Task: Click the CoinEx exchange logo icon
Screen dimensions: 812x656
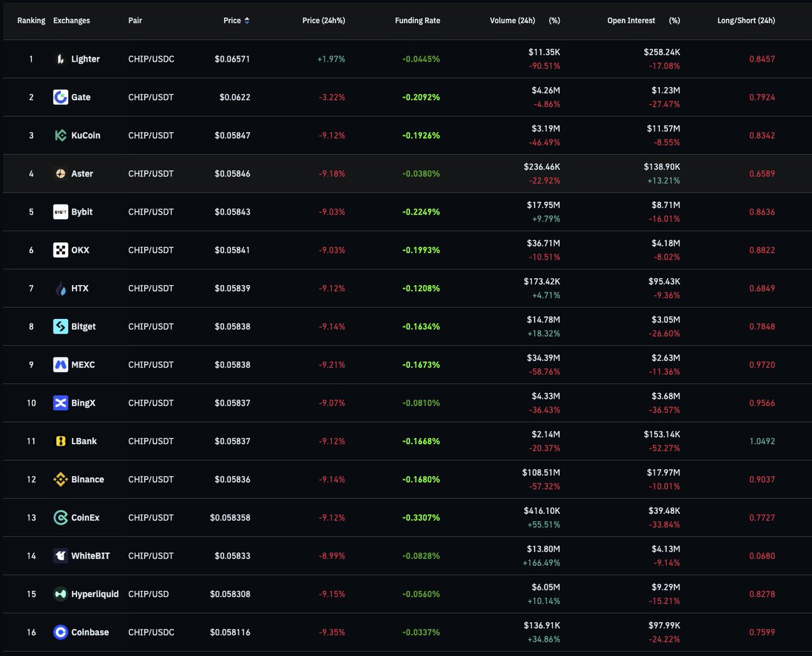Action: 60,518
